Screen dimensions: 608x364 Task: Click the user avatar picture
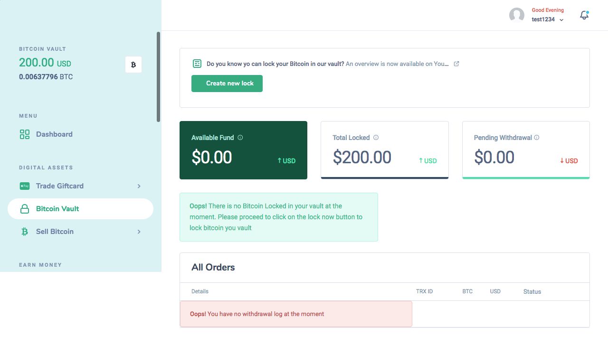[517, 15]
